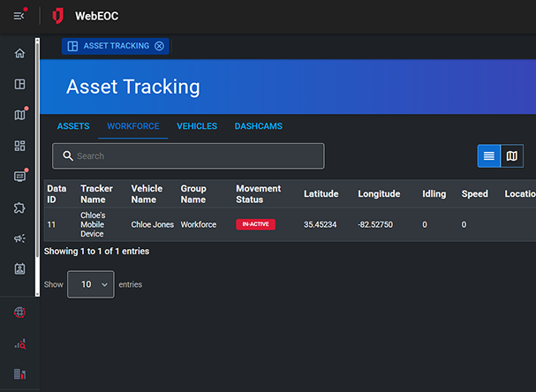Screen dimensions: 536x392
Task: Open the contacts badge sidebar icon
Action: pyautogui.click(x=19, y=269)
